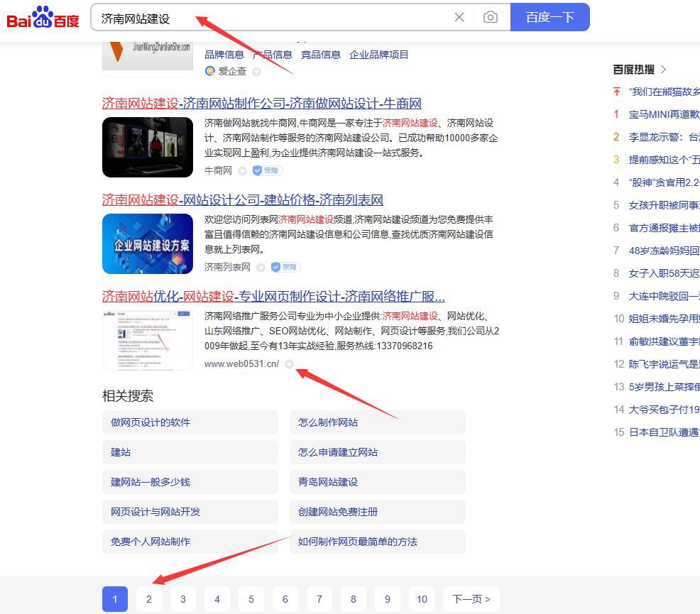The width and height of the screenshot is (700, 614).
Task: Open 品牌信息 link
Action: (x=224, y=55)
